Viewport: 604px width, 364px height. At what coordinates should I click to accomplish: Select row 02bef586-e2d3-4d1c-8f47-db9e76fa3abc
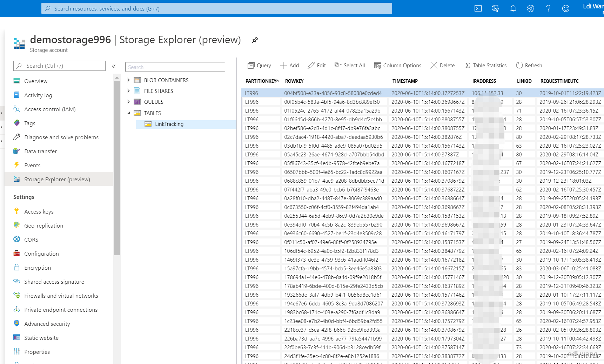(423, 128)
